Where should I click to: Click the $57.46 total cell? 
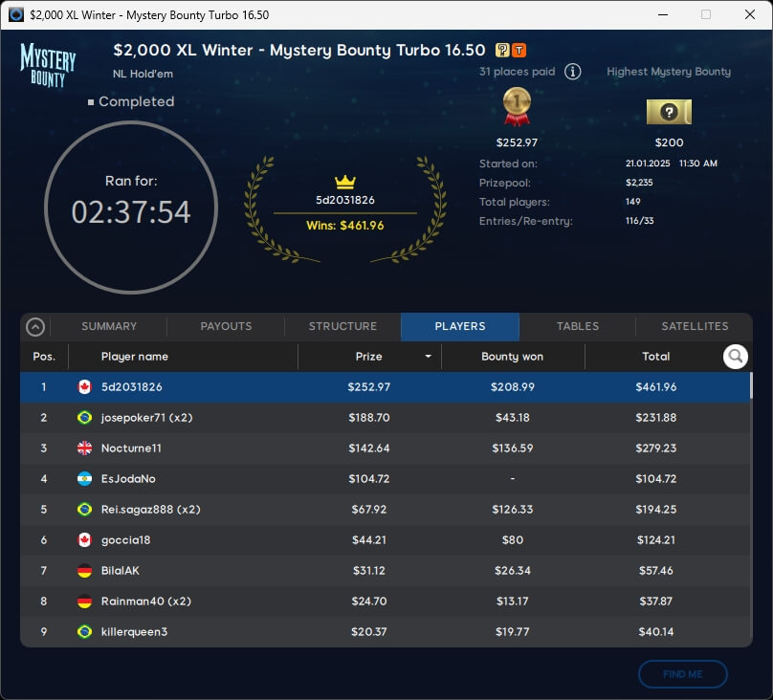655,571
